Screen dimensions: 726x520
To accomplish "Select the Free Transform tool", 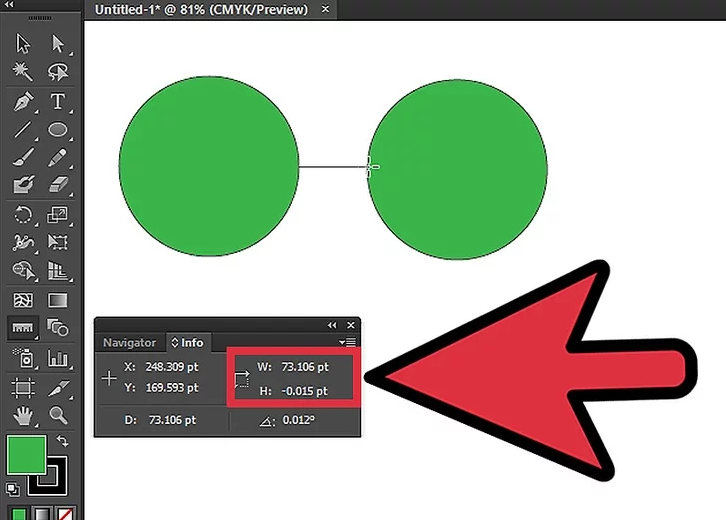I will [57, 242].
